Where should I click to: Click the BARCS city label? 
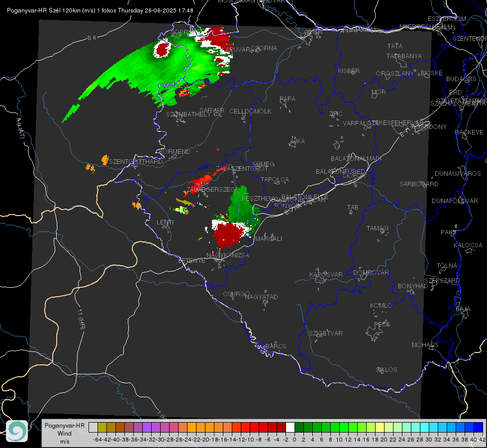click(x=276, y=346)
